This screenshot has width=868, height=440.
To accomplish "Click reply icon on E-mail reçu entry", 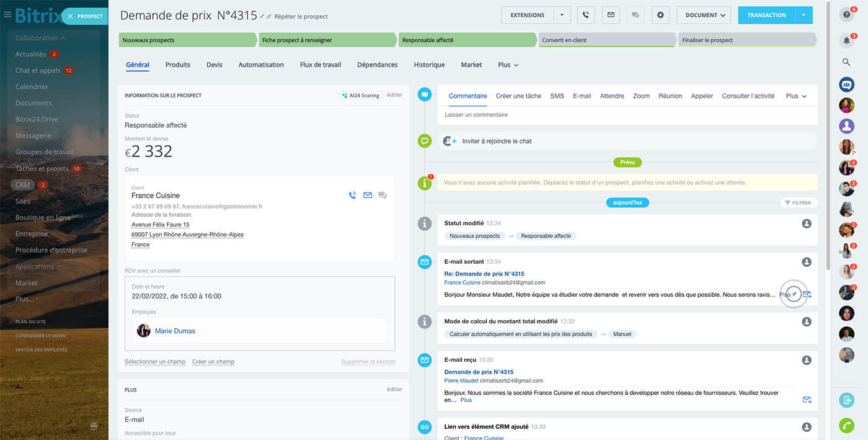I will (807, 400).
